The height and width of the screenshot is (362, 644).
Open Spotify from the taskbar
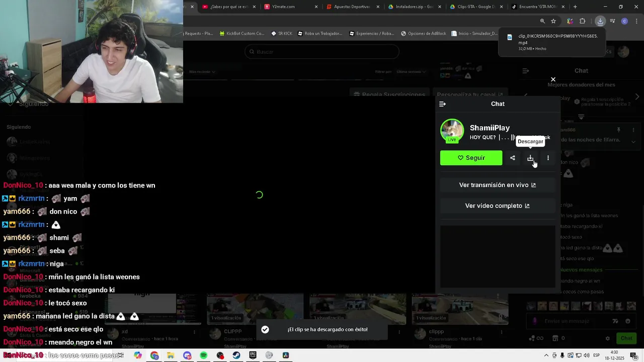coord(203,355)
